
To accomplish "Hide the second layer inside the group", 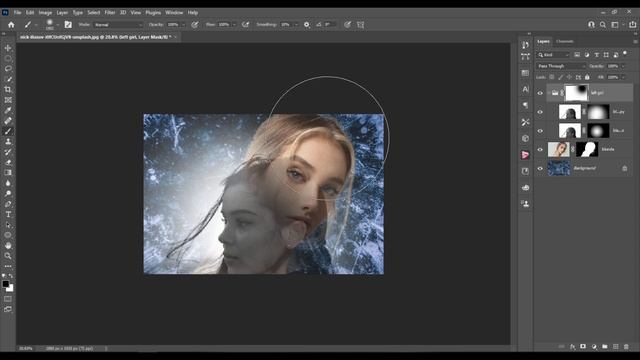I will 540,131.
